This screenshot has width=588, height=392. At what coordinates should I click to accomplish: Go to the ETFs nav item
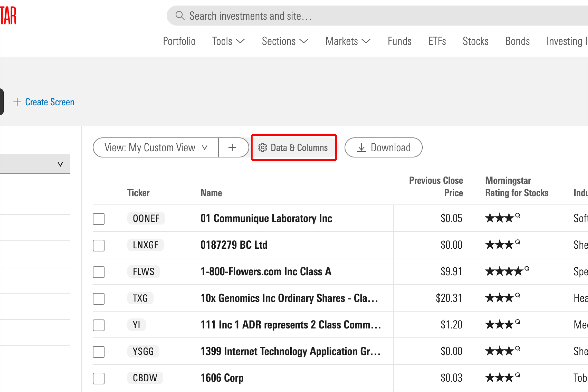pos(437,41)
